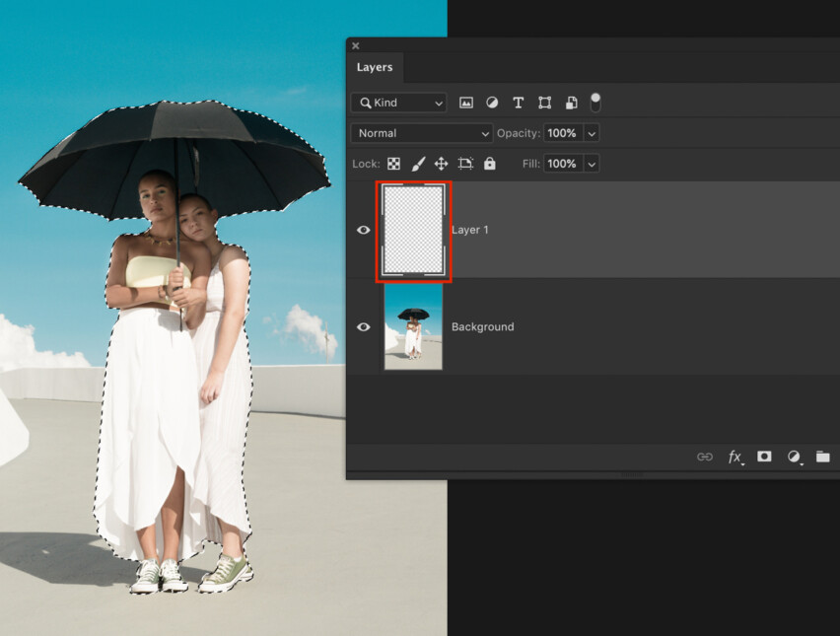Filter layers by pixel layer type
The image size is (840, 636).
pyautogui.click(x=467, y=103)
